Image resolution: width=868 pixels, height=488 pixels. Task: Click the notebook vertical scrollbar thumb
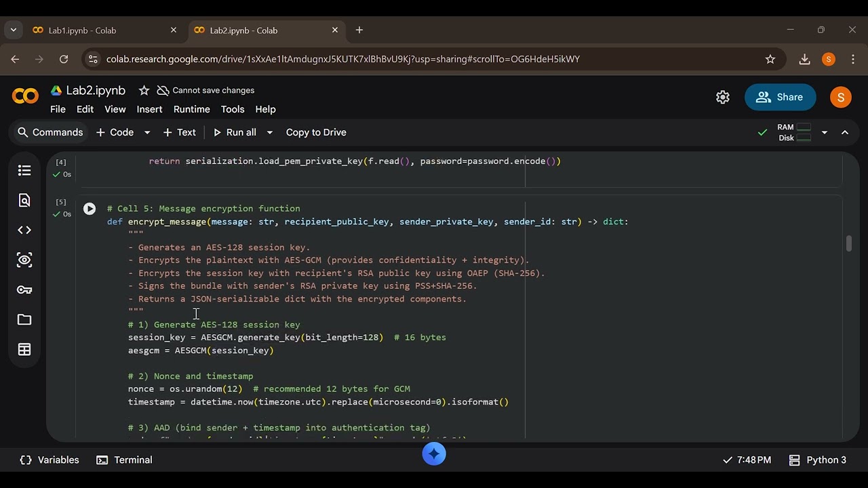[x=848, y=243]
